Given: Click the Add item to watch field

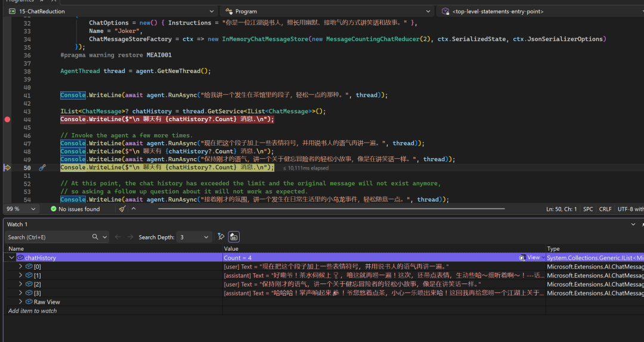Looking at the screenshot, I should pos(33,311).
